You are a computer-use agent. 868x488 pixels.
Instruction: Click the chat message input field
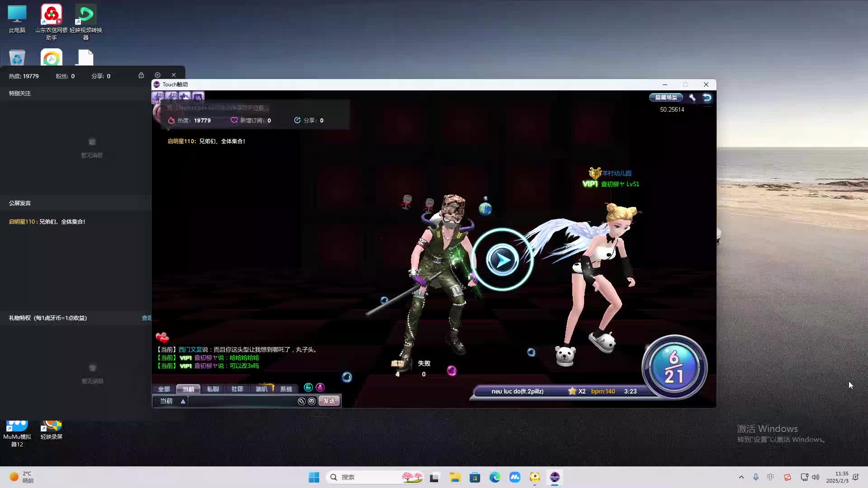(242, 401)
